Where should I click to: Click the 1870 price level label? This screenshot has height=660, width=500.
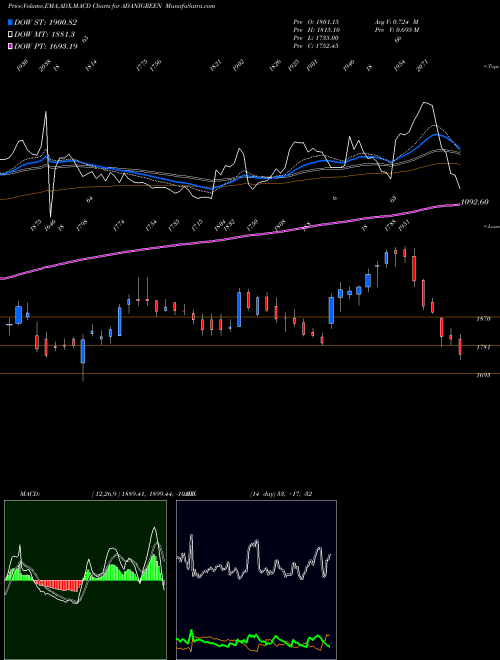click(x=483, y=319)
